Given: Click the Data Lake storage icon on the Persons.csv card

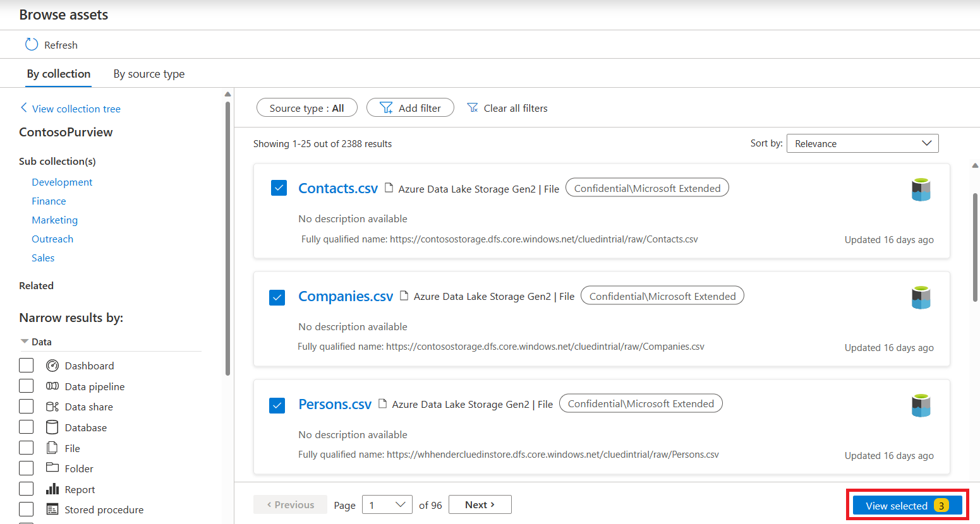Looking at the screenshot, I should [921, 405].
